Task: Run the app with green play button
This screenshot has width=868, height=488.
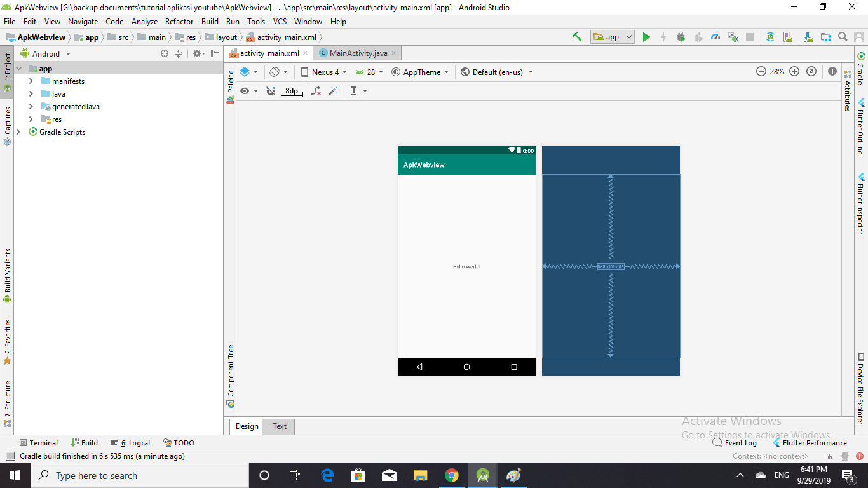Action: pyautogui.click(x=646, y=37)
